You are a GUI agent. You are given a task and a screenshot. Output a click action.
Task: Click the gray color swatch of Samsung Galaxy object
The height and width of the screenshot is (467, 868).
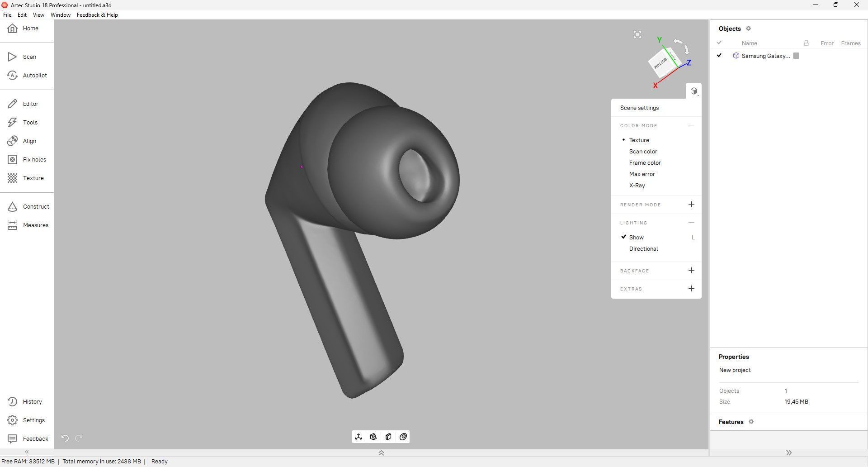point(796,56)
